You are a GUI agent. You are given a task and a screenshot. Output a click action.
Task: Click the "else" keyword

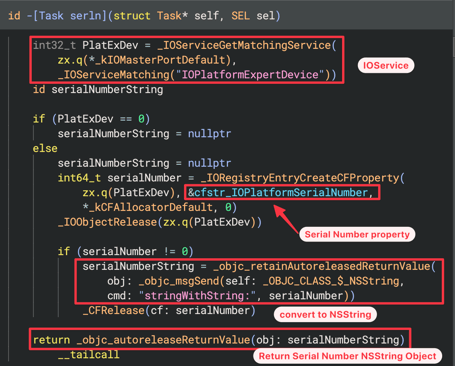pyautogui.click(x=45, y=148)
